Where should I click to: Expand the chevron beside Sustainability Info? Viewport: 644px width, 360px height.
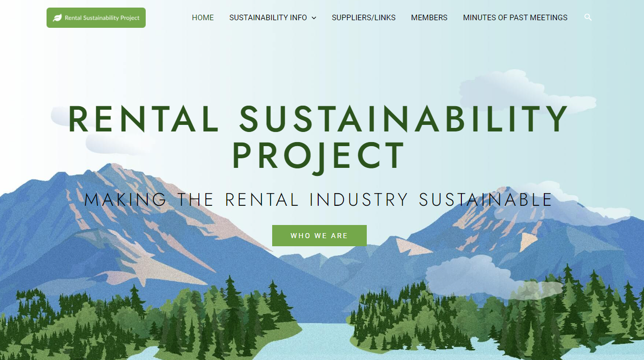pos(314,18)
